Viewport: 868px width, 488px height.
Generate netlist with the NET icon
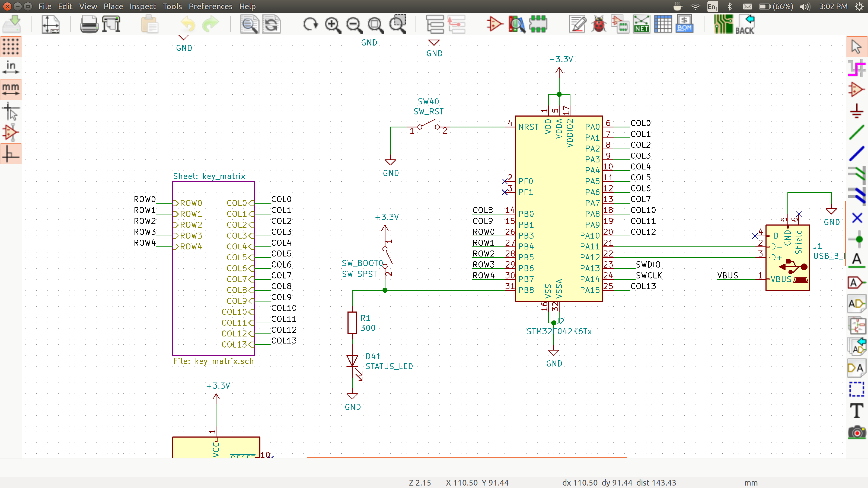[641, 24]
